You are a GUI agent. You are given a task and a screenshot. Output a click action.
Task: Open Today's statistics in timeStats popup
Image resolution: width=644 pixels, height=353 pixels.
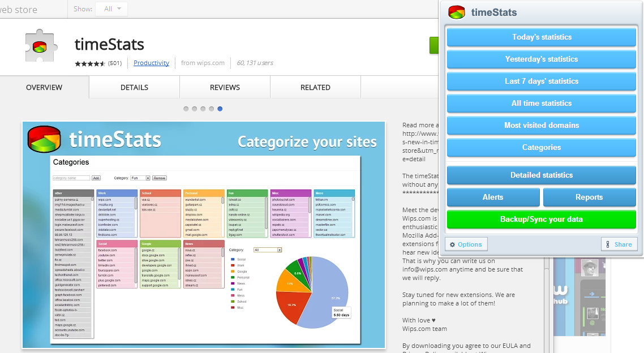tap(542, 37)
